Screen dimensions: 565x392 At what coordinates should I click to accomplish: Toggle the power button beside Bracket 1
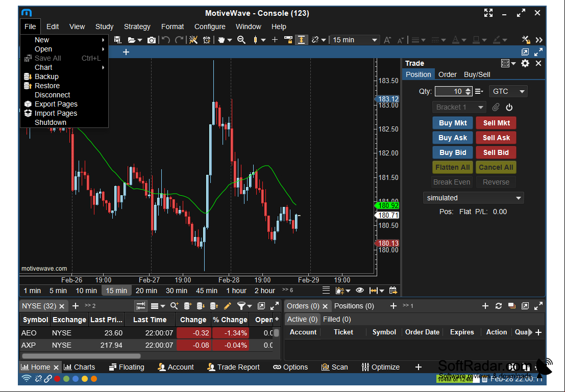(x=509, y=107)
